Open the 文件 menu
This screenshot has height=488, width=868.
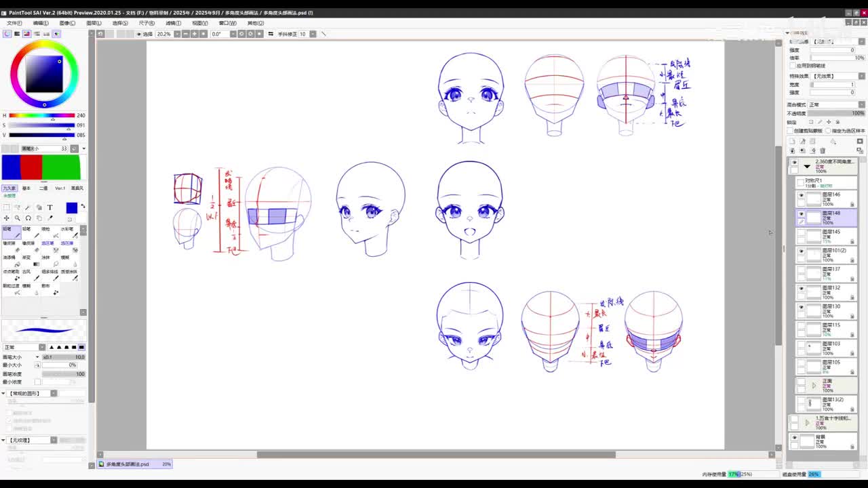pos(14,23)
